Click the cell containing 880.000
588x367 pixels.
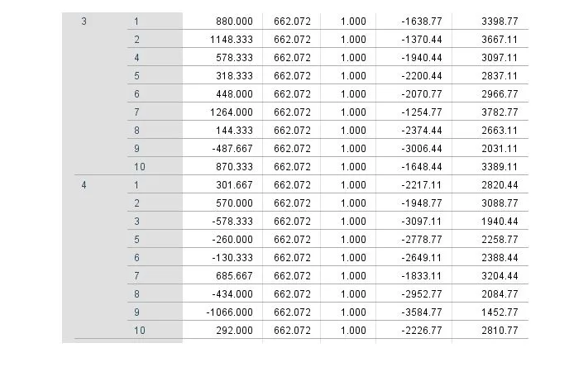232,21
